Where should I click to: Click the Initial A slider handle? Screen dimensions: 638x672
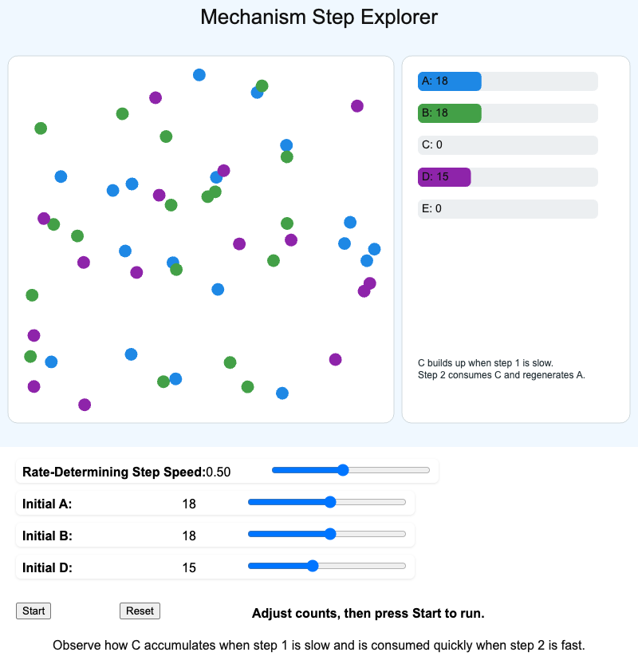(x=330, y=502)
